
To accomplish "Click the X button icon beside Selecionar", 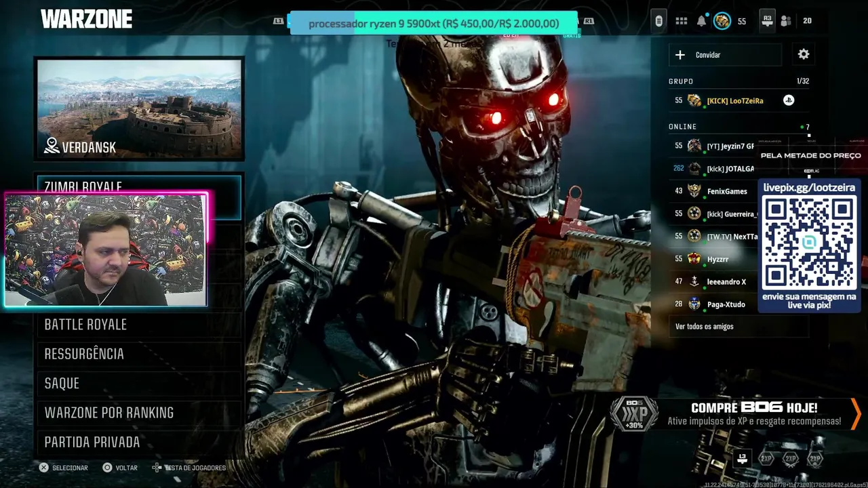I will pyautogui.click(x=43, y=468).
